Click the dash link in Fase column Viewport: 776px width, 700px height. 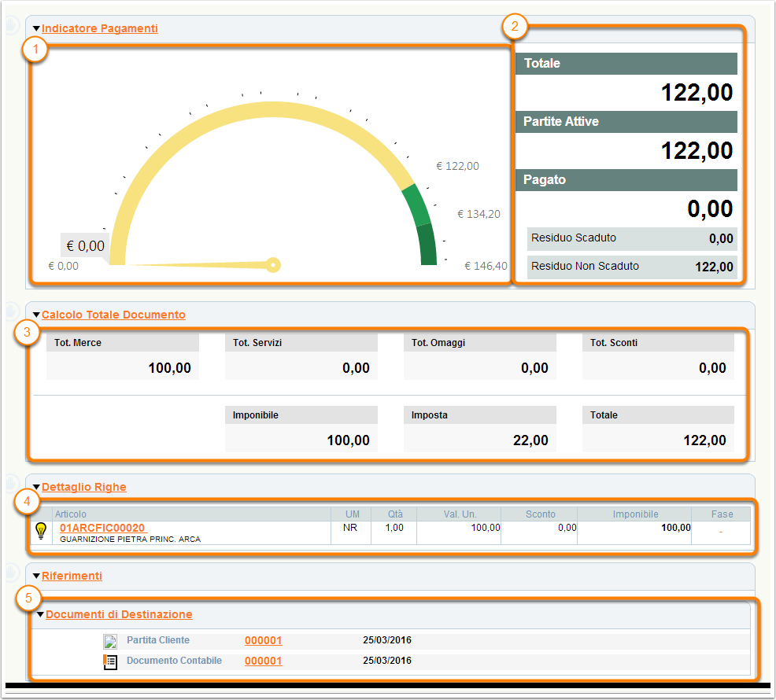pyautogui.click(x=720, y=532)
